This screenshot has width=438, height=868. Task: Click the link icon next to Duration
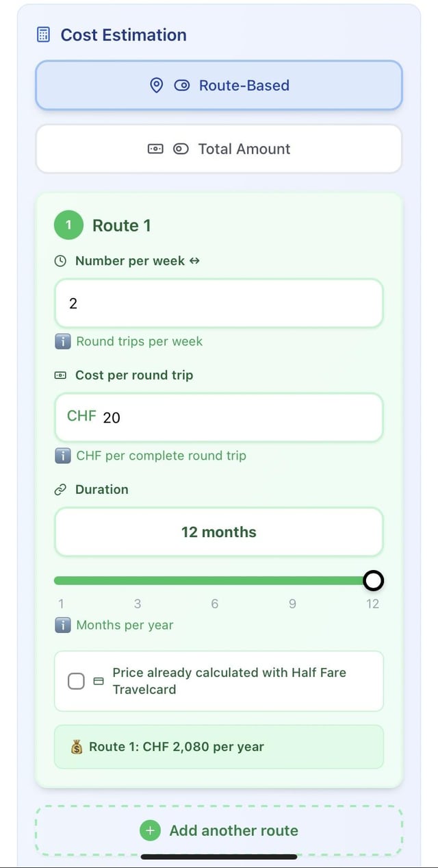(60, 490)
